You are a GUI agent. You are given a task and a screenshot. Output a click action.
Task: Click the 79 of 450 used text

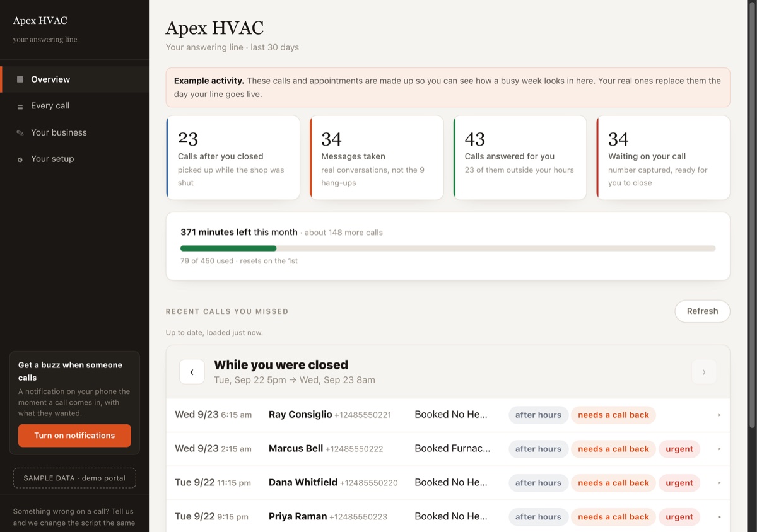(207, 261)
